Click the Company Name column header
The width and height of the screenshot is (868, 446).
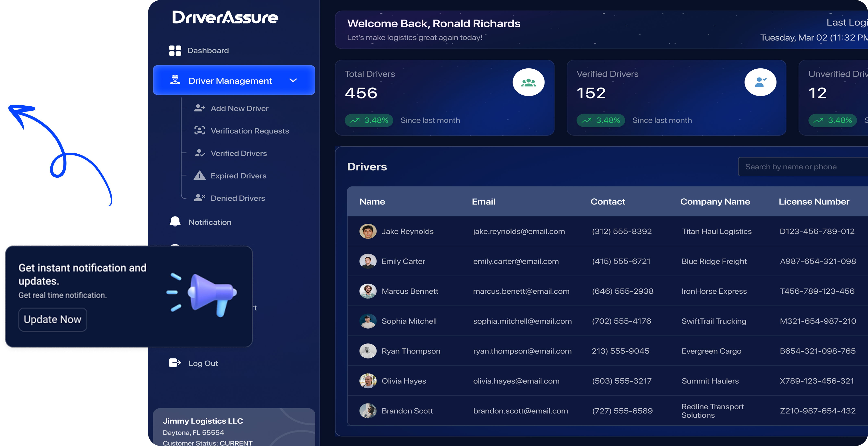(715, 202)
